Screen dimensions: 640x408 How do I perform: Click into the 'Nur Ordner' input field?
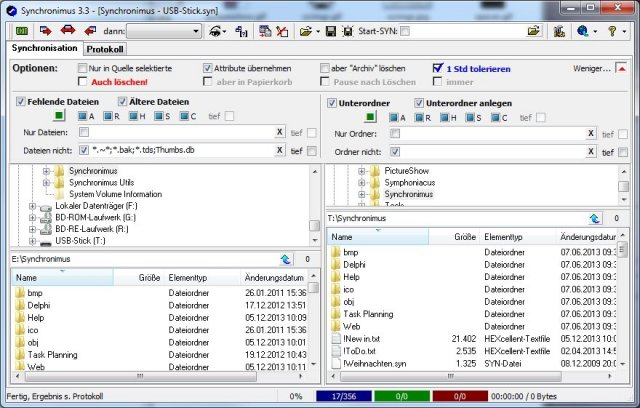490,133
